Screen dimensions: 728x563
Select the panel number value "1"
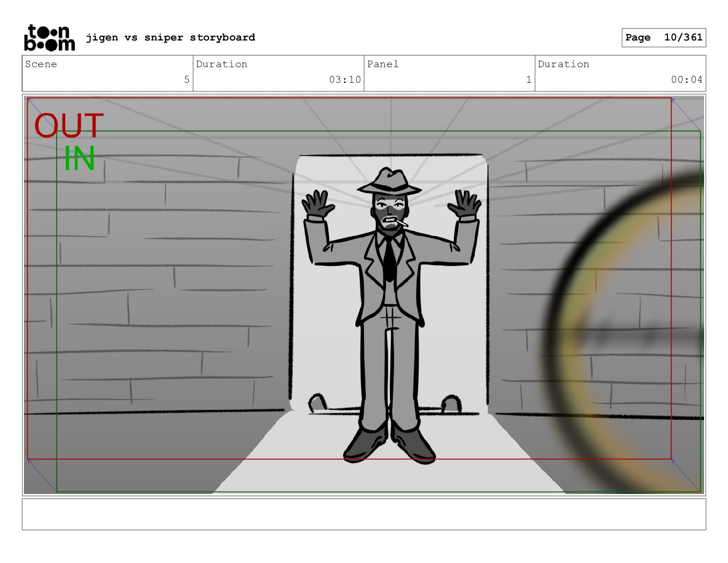click(x=529, y=80)
